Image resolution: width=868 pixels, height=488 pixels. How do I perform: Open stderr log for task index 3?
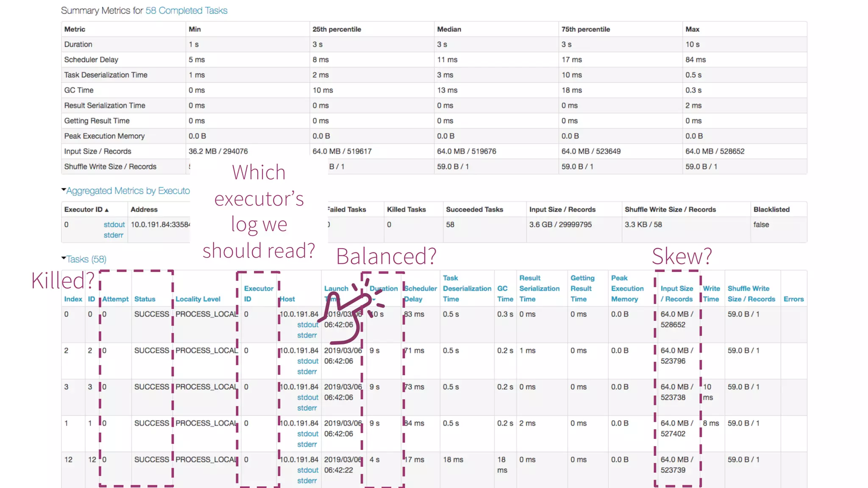pyautogui.click(x=307, y=408)
